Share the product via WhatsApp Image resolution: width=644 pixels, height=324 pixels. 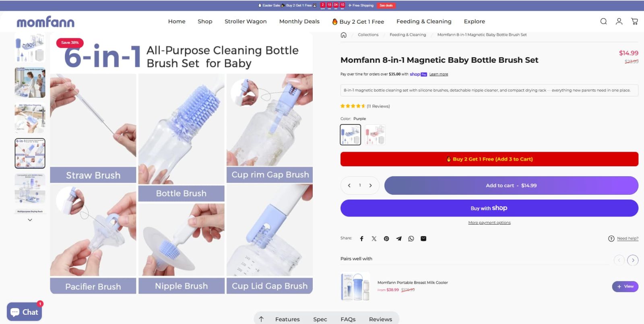(411, 238)
